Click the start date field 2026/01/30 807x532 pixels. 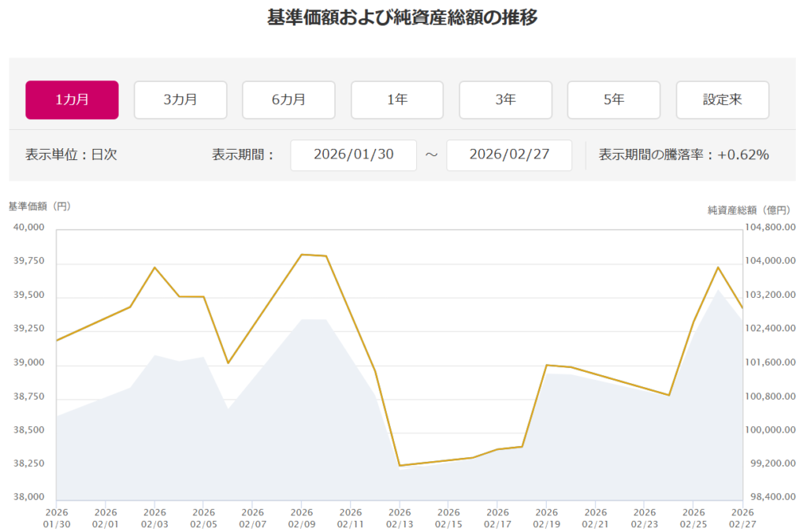coord(353,154)
